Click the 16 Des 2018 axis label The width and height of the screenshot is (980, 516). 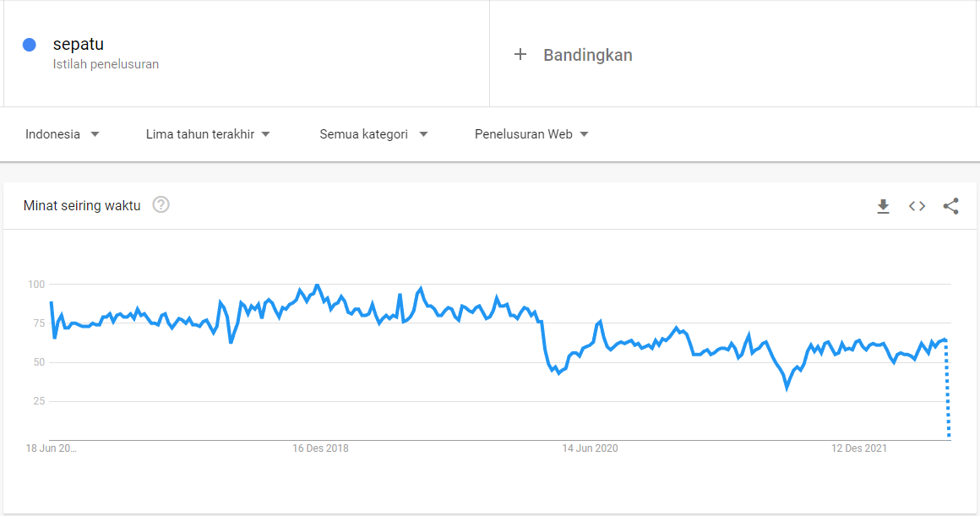coord(320,448)
